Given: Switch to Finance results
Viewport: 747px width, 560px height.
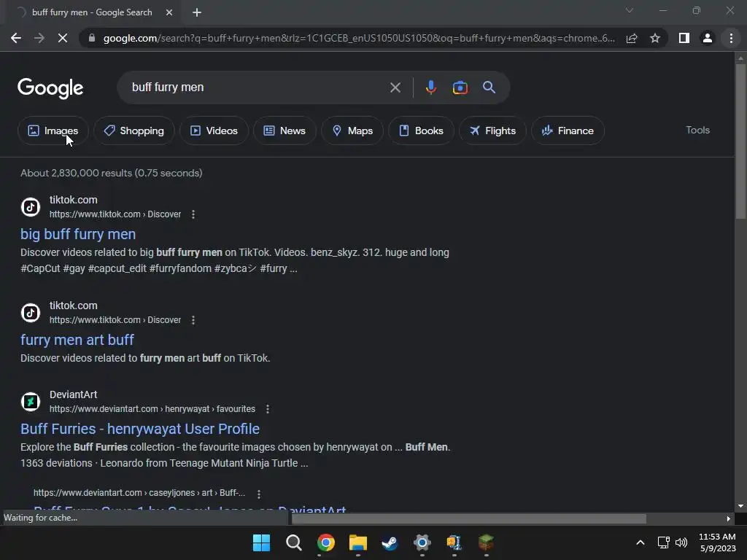Looking at the screenshot, I should pos(568,131).
